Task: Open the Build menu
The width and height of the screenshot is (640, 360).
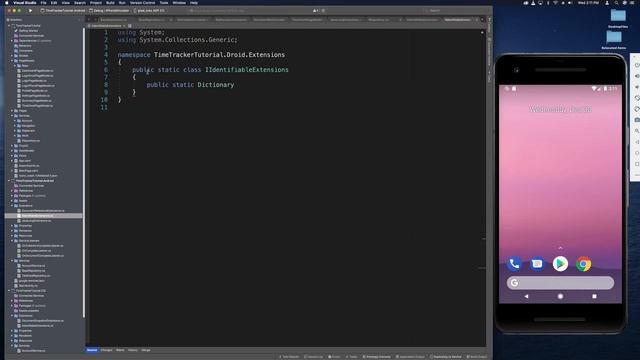Action: 110,2
